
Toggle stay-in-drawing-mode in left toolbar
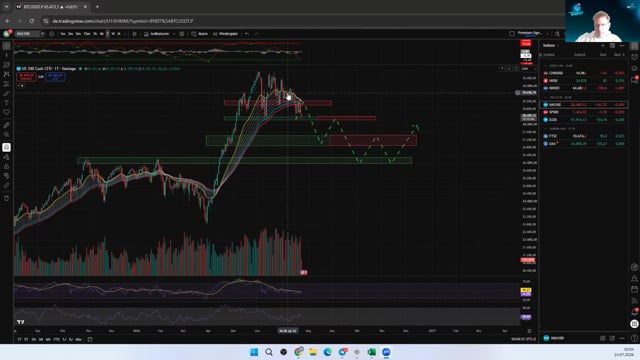(x=7, y=157)
